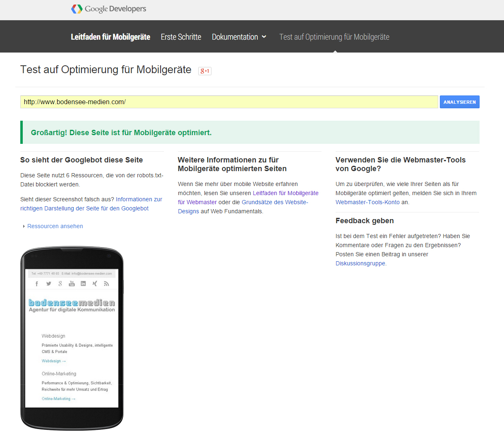The height and width of the screenshot is (434, 504).
Task: Click the Twitter bird icon in preview
Action: point(48,284)
